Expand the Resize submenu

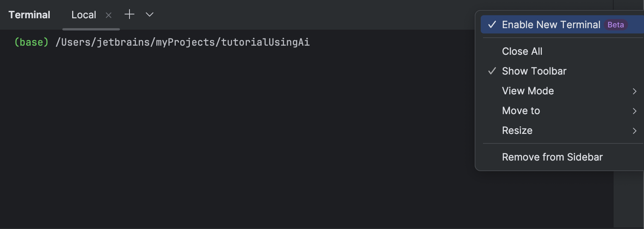pos(517,130)
